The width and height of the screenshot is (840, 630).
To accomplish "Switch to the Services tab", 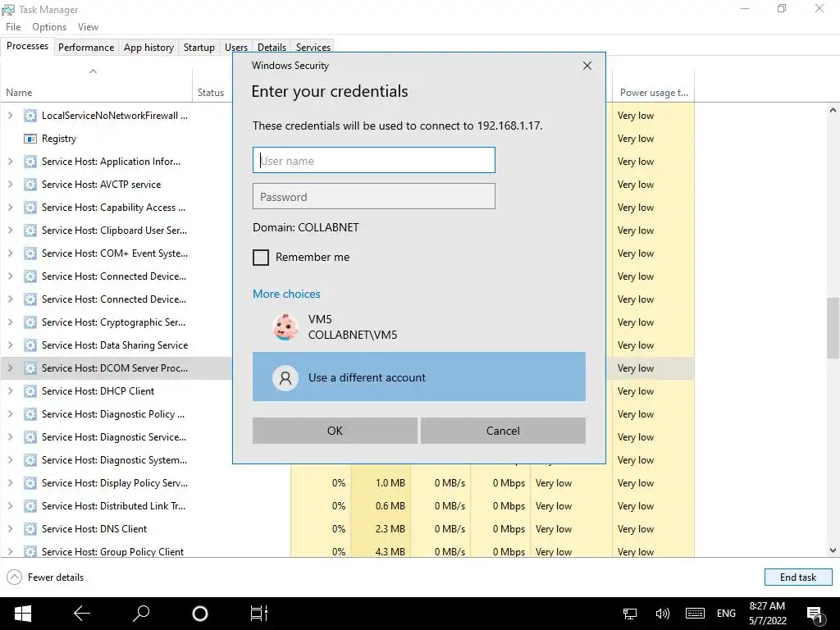I will [313, 46].
